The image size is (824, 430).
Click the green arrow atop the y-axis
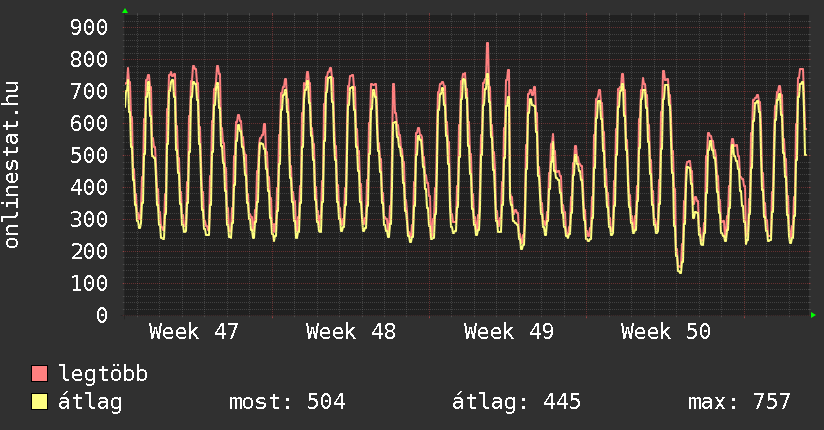(124, 11)
